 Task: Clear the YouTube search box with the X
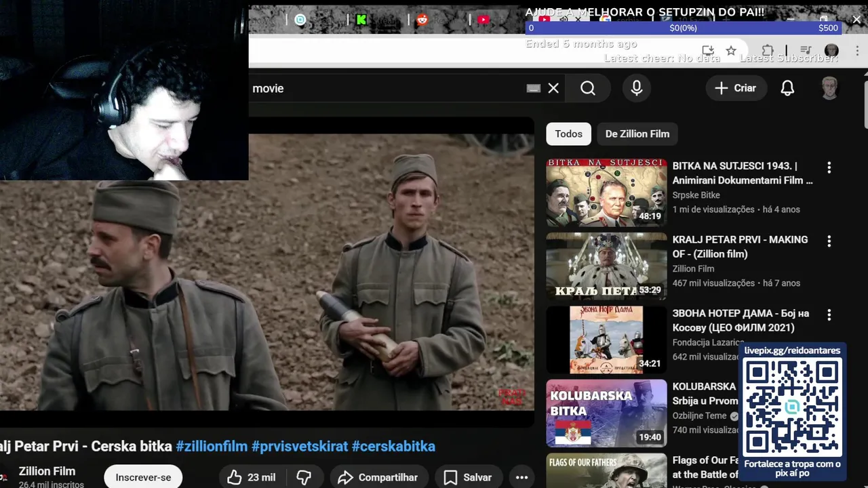553,88
